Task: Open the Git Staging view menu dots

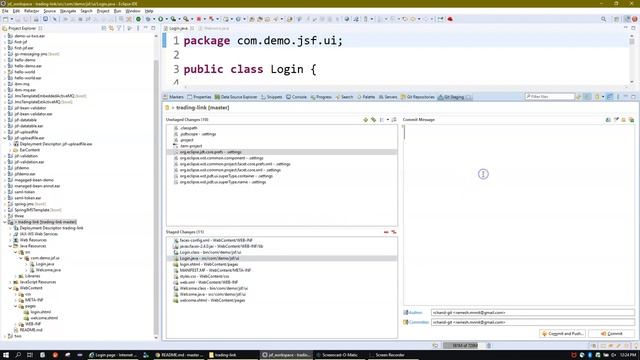Action: (618, 97)
